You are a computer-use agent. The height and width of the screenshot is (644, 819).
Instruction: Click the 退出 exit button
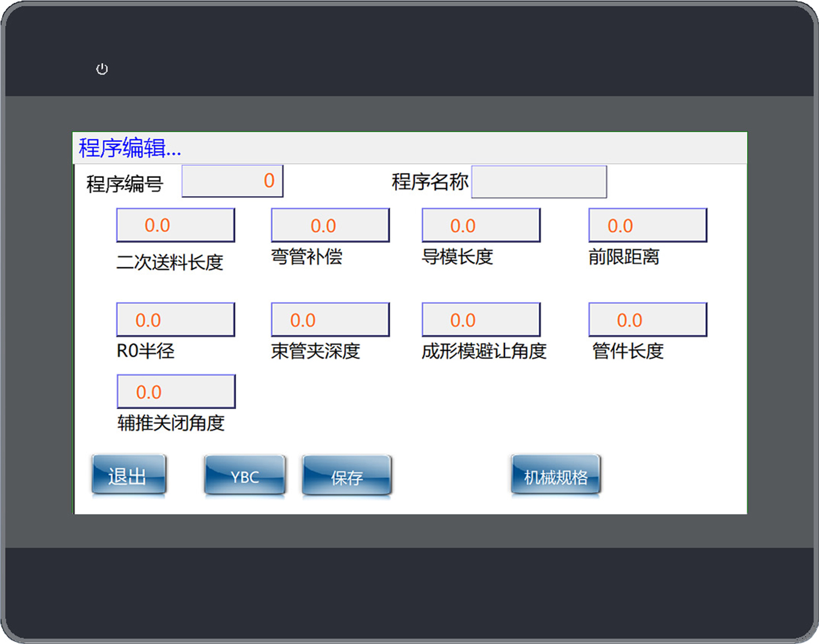click(x=128, y=476)
